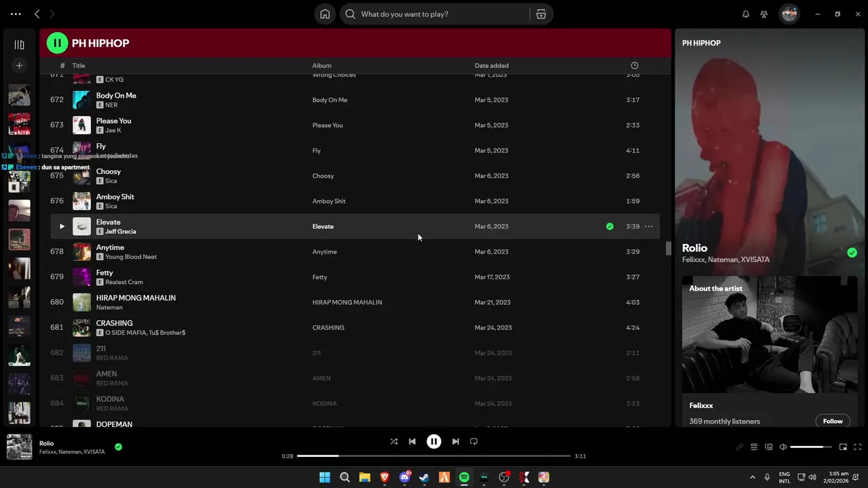Screen dimensions: 868x488
Task: Skip to the next track
Action: pos(456,441)
